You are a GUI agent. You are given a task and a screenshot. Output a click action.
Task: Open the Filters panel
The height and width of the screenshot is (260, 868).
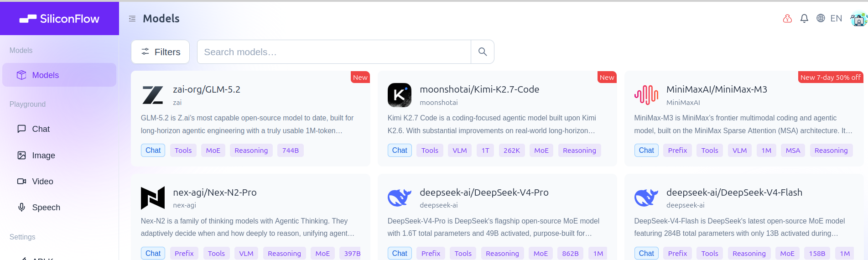160,52
